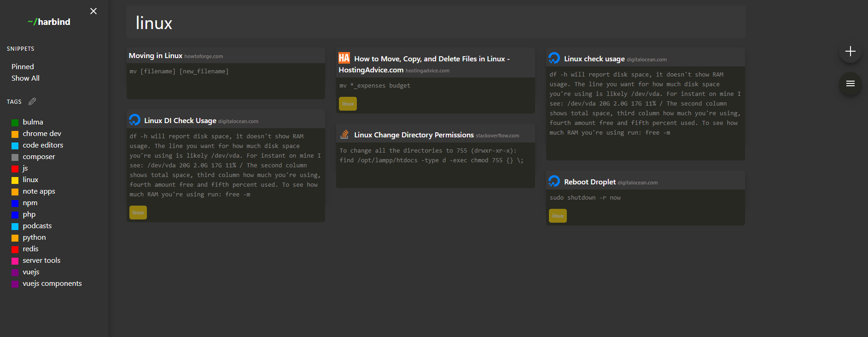
Task: Select the vuejs tag
Action: pos(31,272)
